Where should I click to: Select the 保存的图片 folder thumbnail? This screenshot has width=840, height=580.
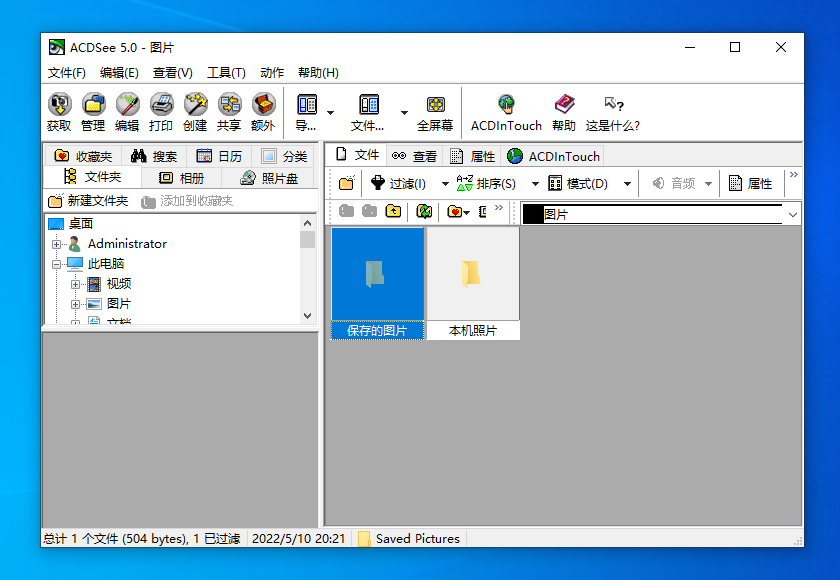[378, 283]
